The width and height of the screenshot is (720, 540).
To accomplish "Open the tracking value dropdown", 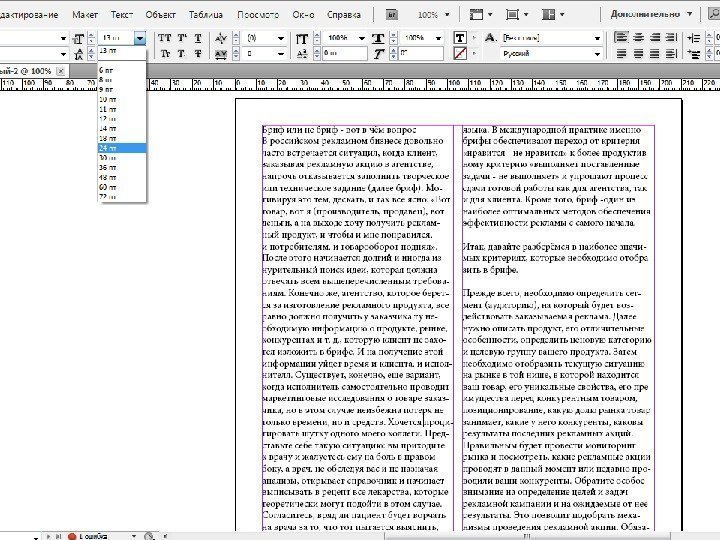I will pyautogui.click(x=281, y=54).
